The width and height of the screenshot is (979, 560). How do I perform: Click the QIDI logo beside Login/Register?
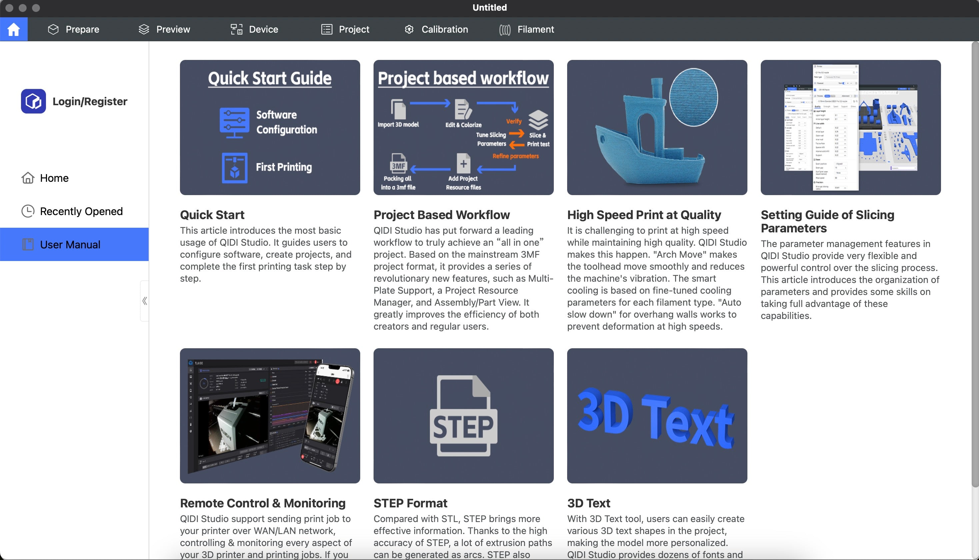(x=33, y=101)
